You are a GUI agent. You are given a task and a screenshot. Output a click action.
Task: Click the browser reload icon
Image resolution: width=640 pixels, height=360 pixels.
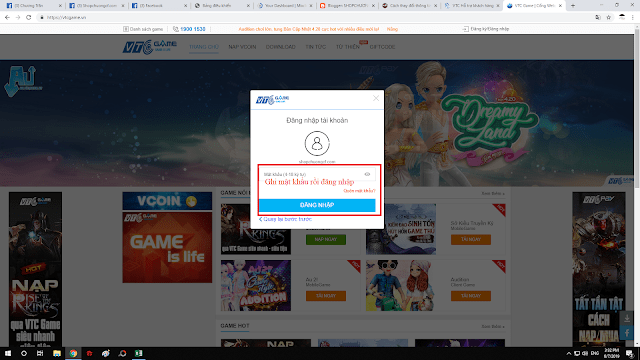[x=29, y=17]
